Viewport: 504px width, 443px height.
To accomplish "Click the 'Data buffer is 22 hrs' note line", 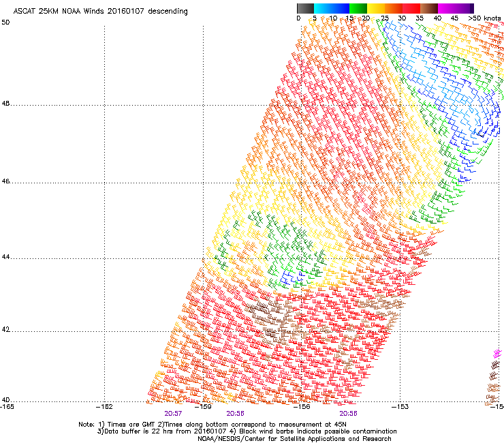I will (247, 431).
